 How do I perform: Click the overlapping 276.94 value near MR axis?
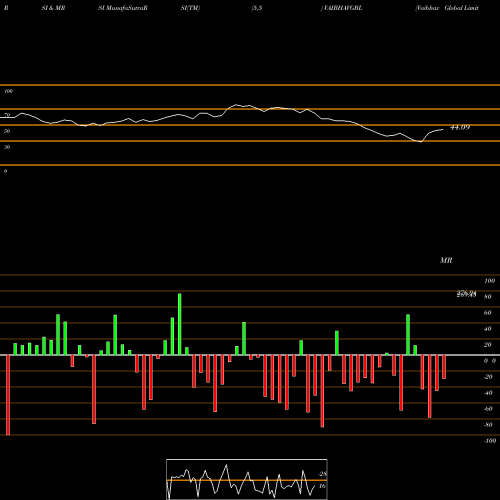[x=466, y=293]
